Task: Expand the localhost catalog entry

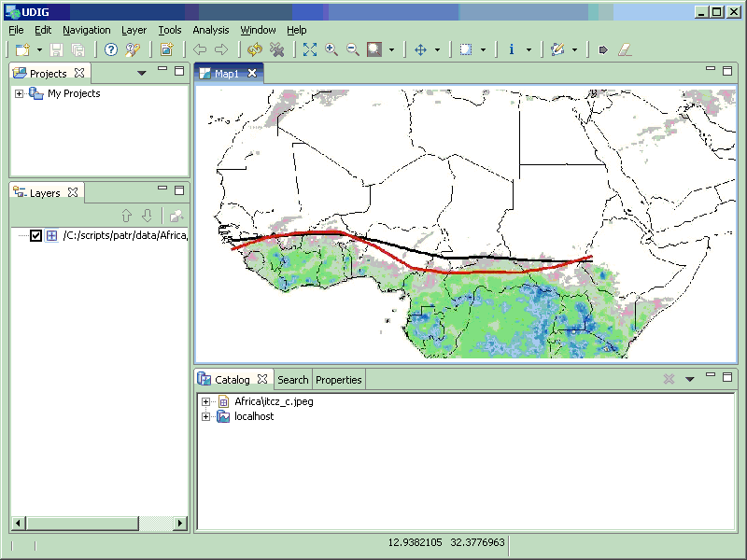Action: tap(206, 416)
